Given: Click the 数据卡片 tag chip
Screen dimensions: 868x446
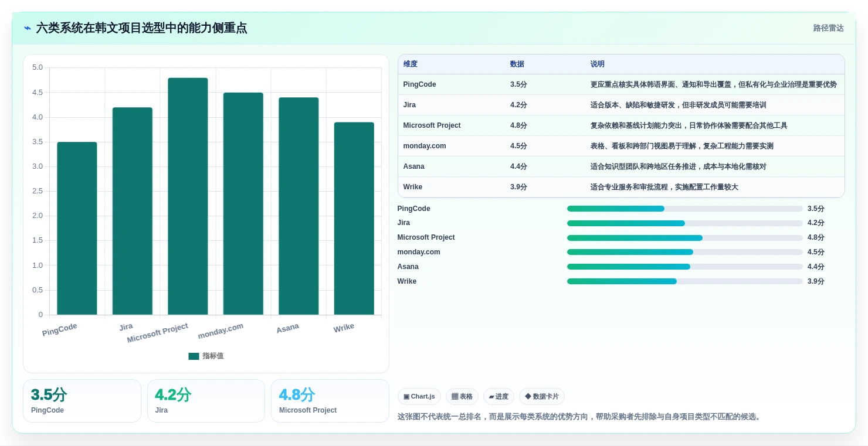Looking at the screenshot, I should tap(542, 397).
